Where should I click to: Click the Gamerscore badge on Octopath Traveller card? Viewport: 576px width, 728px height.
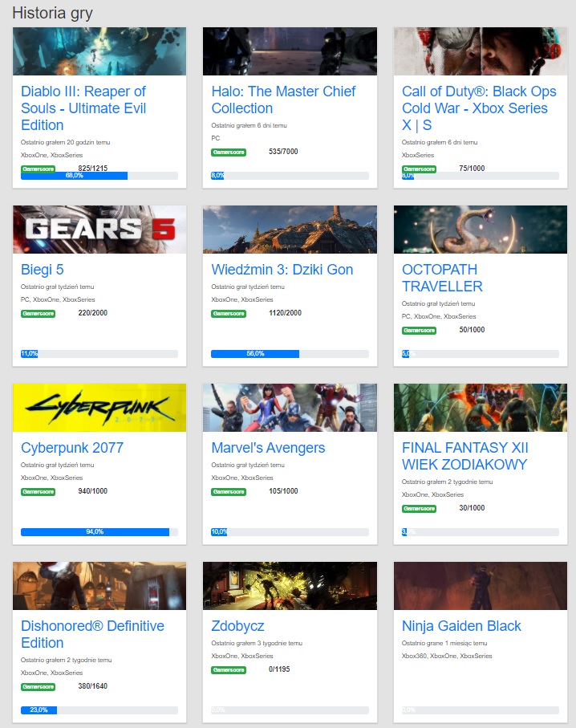click(x=419, y=331)
